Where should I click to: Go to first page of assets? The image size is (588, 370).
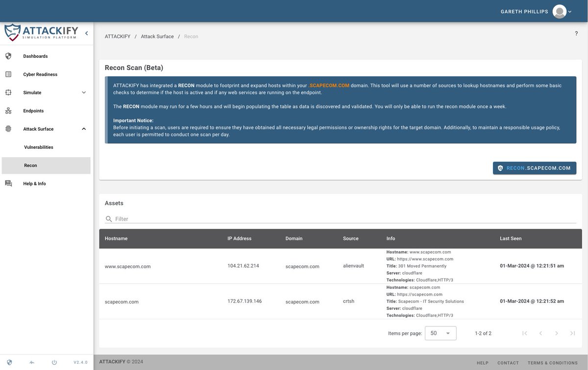pyautogui.click(x=525, y=333)
